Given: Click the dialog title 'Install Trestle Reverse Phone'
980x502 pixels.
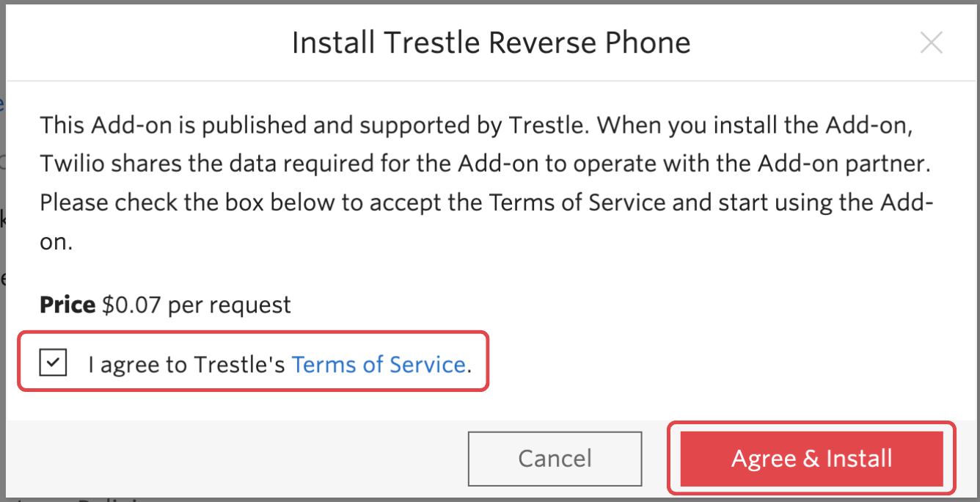Looking at the screenshot, I should click(x=491, y=43).
